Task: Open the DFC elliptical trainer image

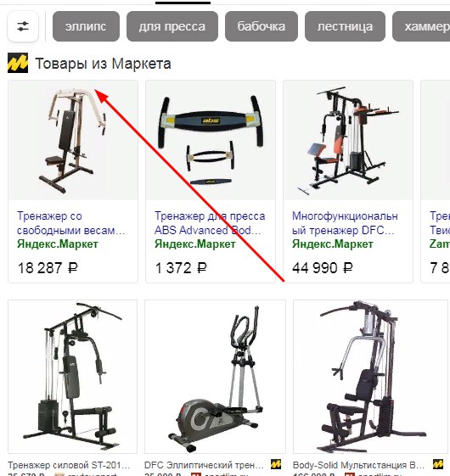Action: 215,377
